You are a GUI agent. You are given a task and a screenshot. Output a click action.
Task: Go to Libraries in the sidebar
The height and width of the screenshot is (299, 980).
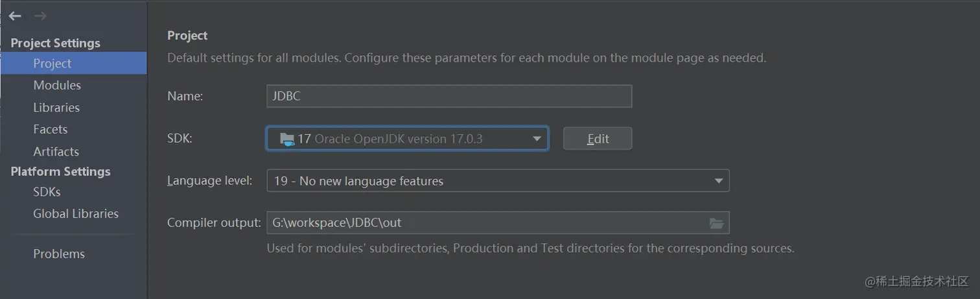point(56,108)
